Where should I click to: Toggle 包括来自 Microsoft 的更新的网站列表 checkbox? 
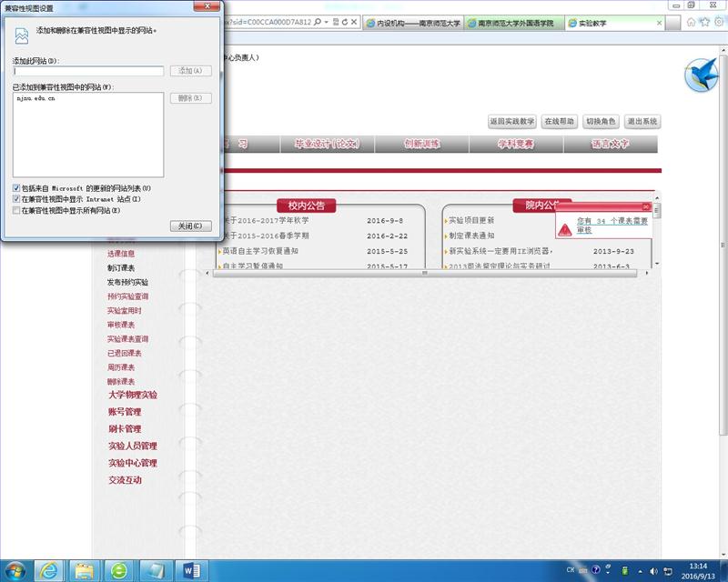(16, 187)
